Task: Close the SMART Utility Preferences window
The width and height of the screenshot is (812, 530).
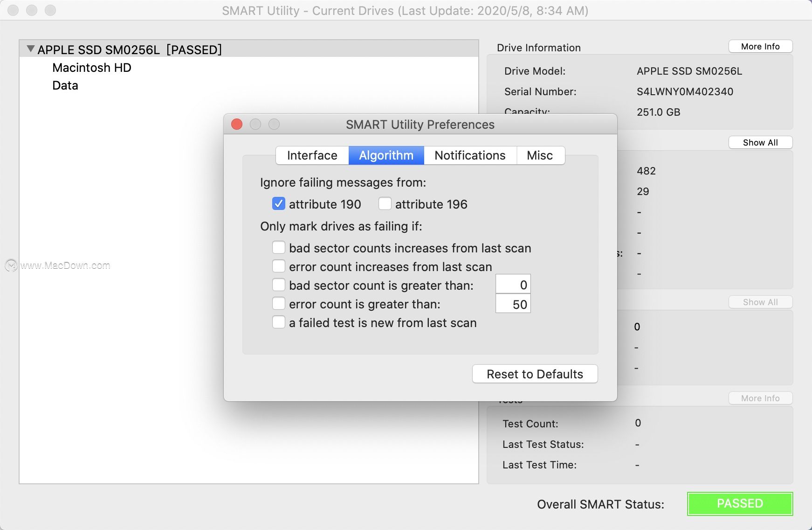Action: [237, 124]
